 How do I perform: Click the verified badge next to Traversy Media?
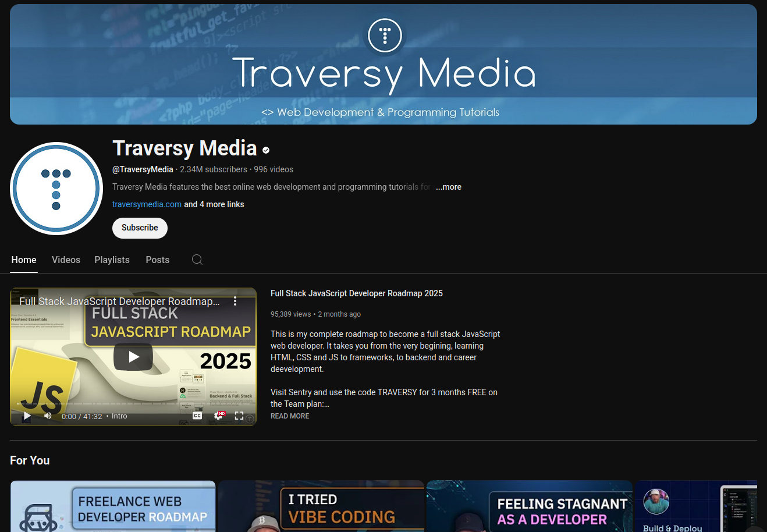tap(266, 150)
